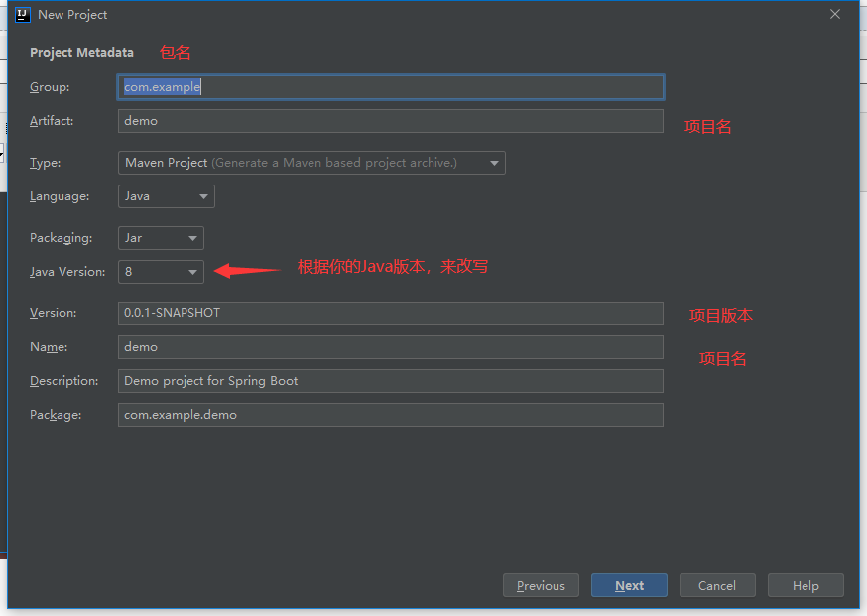Screen dimensions: 867x616
Task: Edit the Description field
Action: [x=391, y=381]
